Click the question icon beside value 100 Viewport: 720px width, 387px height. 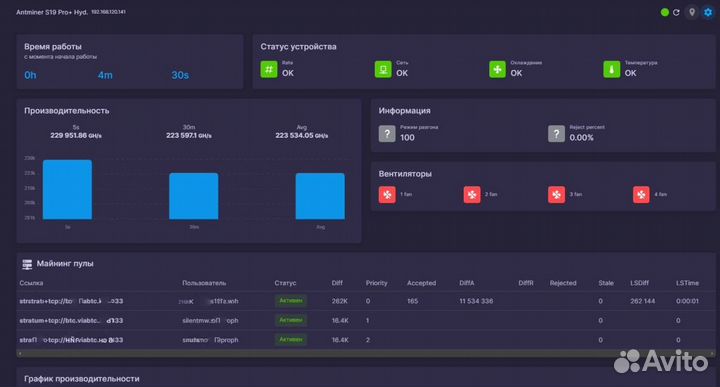tap(387, 134)
